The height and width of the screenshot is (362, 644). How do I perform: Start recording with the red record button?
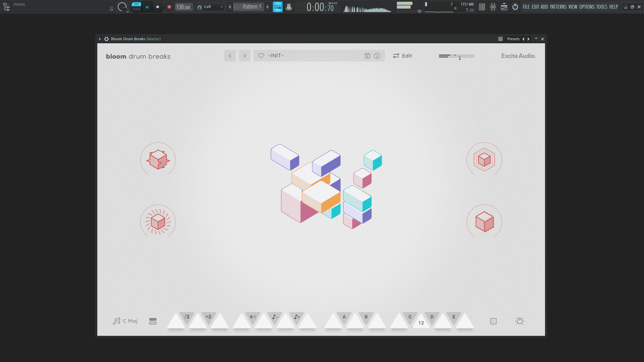coord(169,7)
